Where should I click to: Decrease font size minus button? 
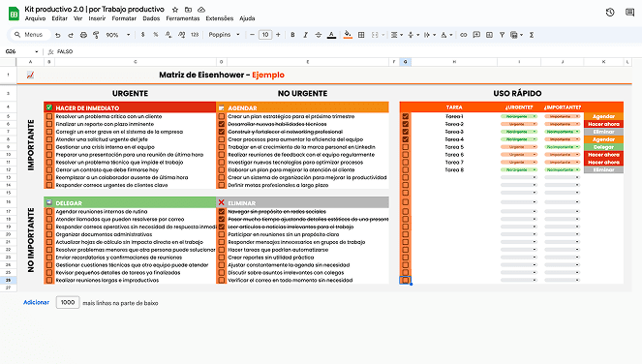pos(252,35)
